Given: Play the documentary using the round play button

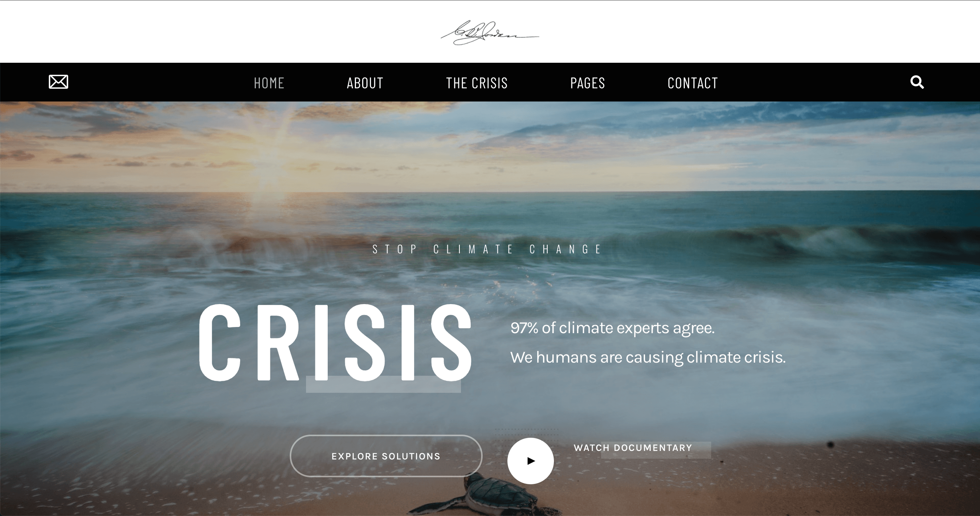Looking at the screenshot, I should pos(531,461).
